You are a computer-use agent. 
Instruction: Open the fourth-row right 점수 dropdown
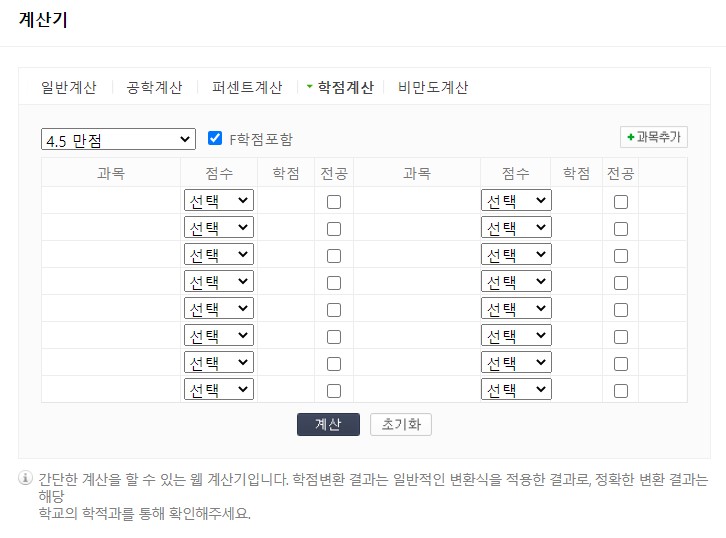pos(516,281)
